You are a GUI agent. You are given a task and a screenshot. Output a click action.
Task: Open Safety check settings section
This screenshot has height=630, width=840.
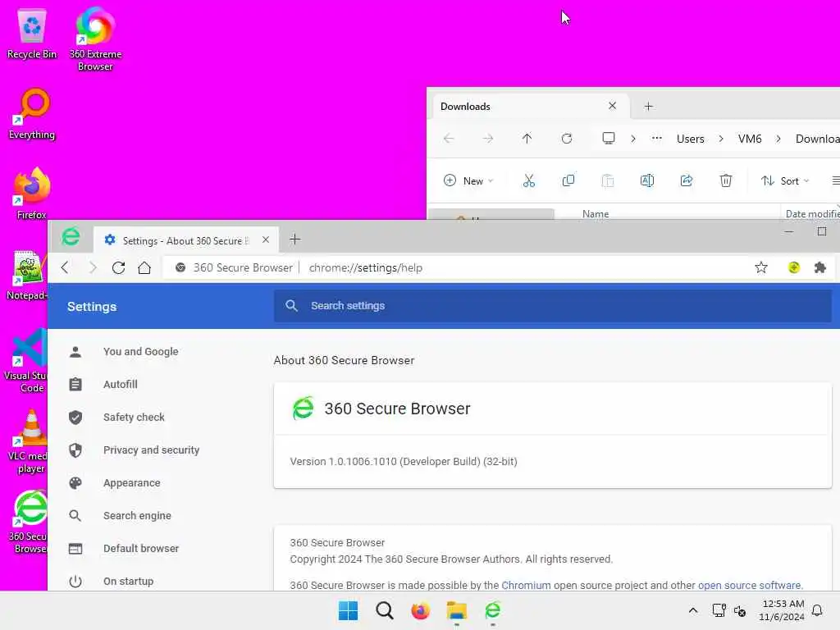(x=134, y=417)
